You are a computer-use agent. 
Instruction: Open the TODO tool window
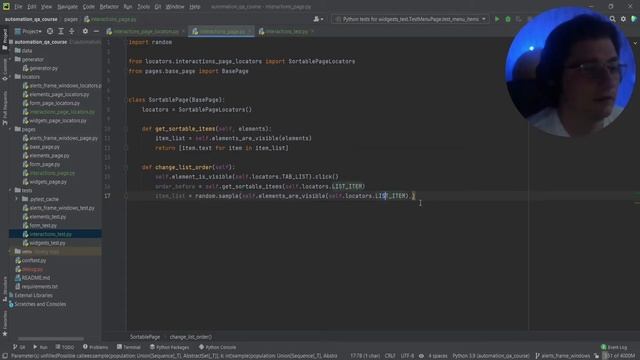pyautogui.click(x=65, y=347)
